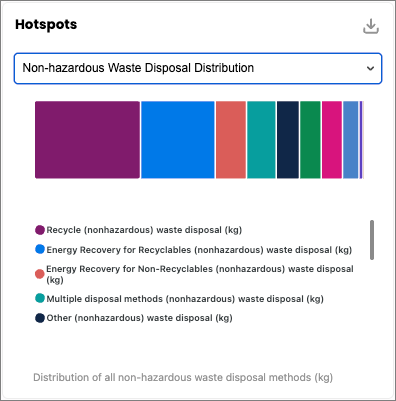
Task: Click the green bar segment
Action: point(310,140)
